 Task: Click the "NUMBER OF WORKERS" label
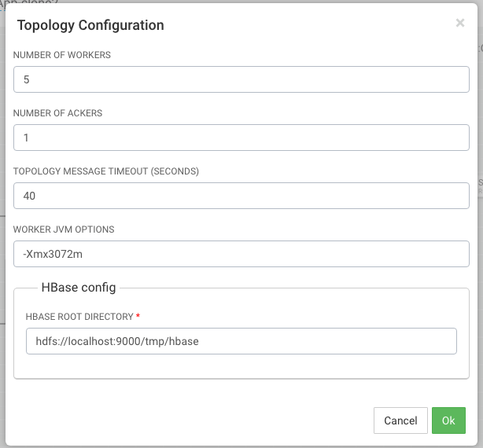pos(61,55)
